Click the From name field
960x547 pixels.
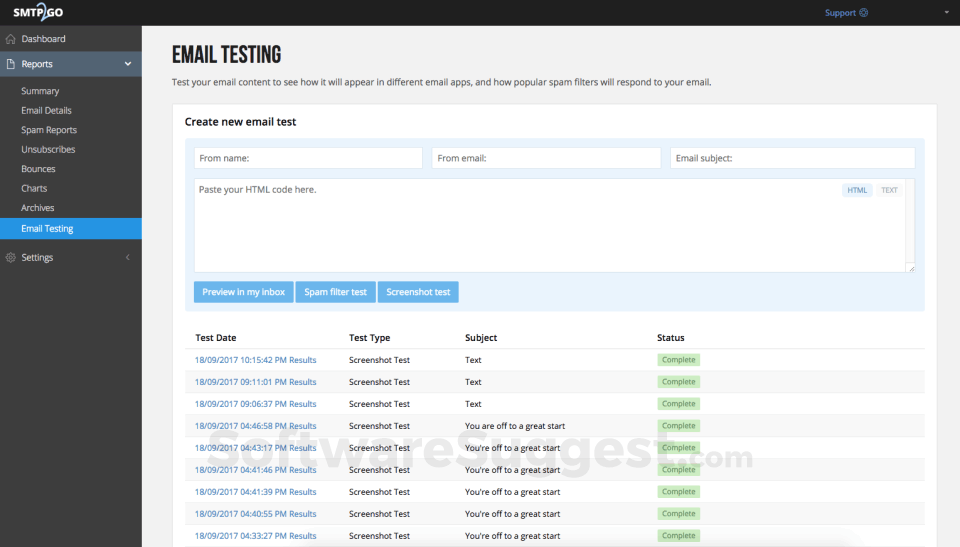pos(308,158)
